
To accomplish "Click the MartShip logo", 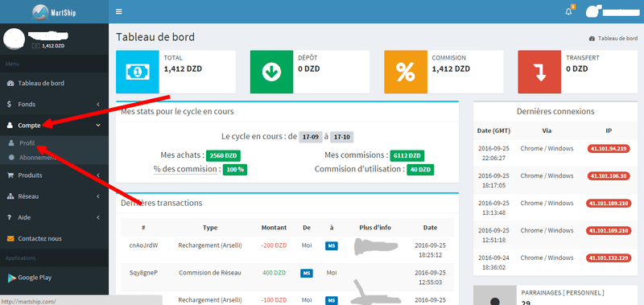I will click(54, 12).
